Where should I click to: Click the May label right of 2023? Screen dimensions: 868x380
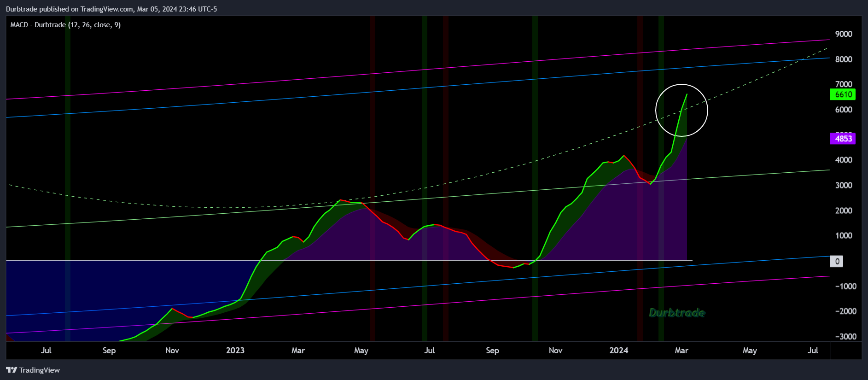point(361,351)
